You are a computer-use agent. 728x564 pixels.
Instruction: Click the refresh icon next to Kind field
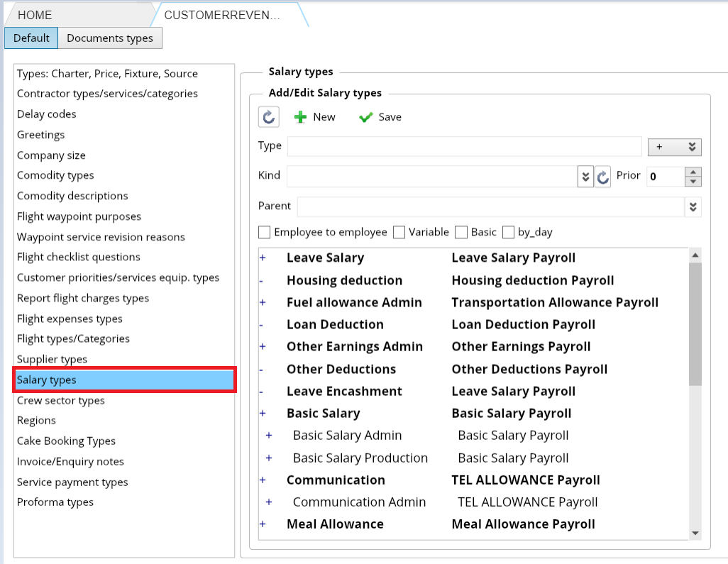(x=602, y=177)
